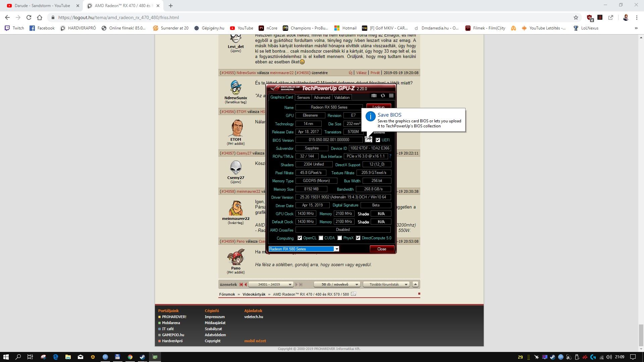
Task: Close the Darude - Sandstorm YouTube tab
Action: pyautogui.click(x=78, y=6)
